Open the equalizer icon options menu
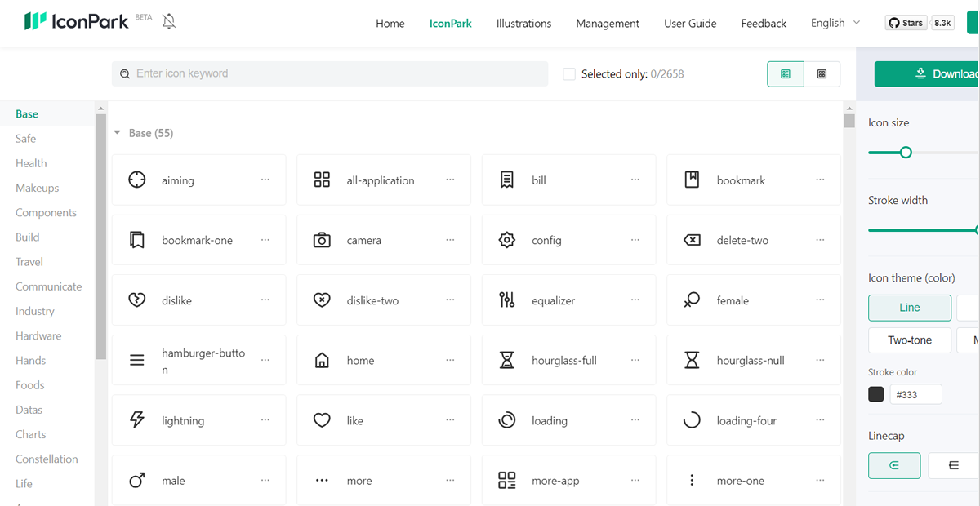The image size is (980, 506). [x=635, y=300]
